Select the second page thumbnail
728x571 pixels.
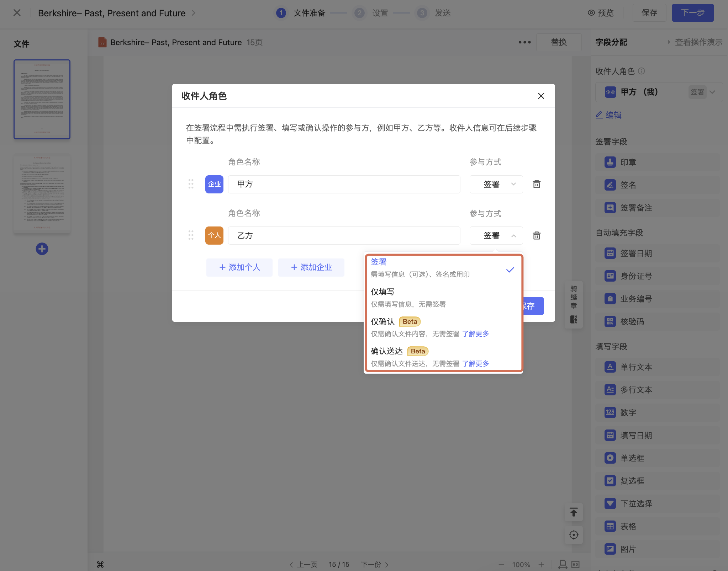click(x=42, y=193)
